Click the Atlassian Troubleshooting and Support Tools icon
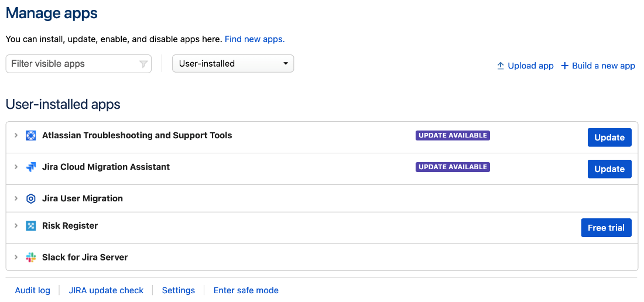 coord(31,135)
